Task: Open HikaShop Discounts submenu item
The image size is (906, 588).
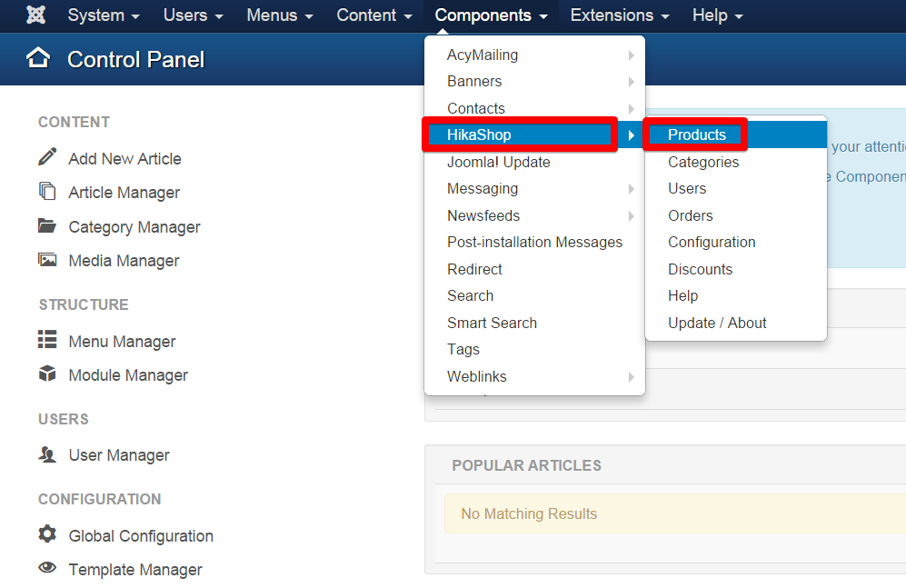Action: [736, 270]
